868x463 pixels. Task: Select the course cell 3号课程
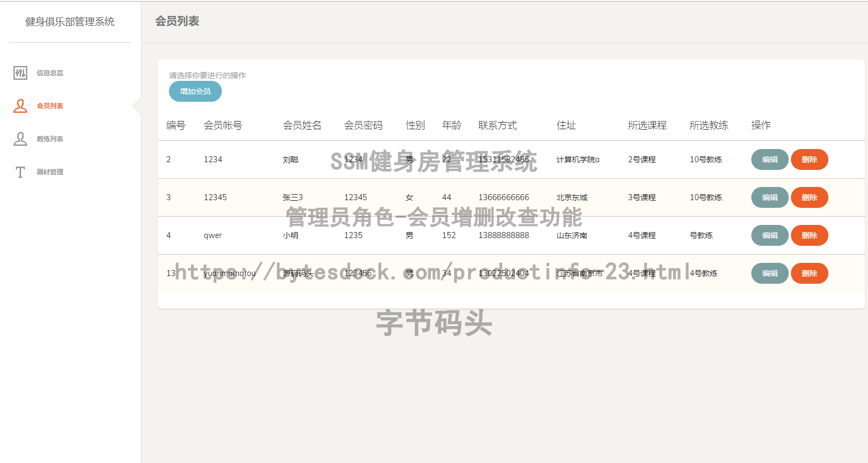642,197
